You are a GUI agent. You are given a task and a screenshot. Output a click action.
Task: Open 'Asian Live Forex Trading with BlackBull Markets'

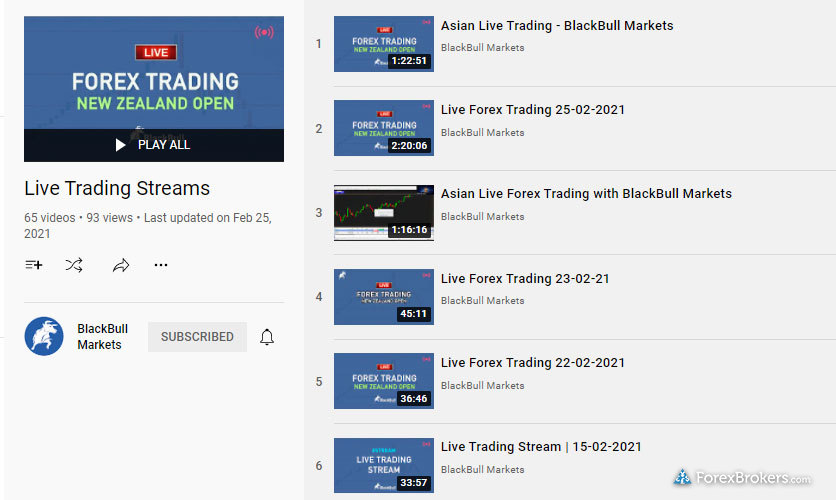[x=586, y=193]
